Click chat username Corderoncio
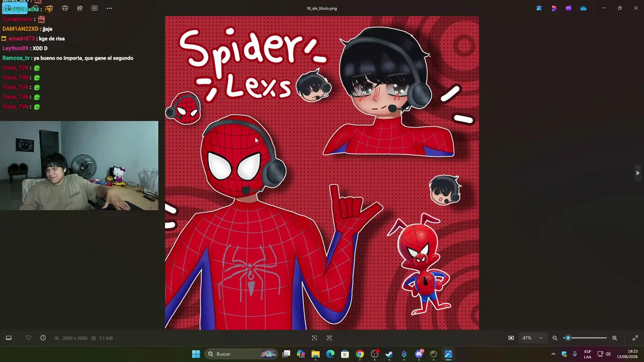Viewport: 644px width, 362px height. point(18,19)
